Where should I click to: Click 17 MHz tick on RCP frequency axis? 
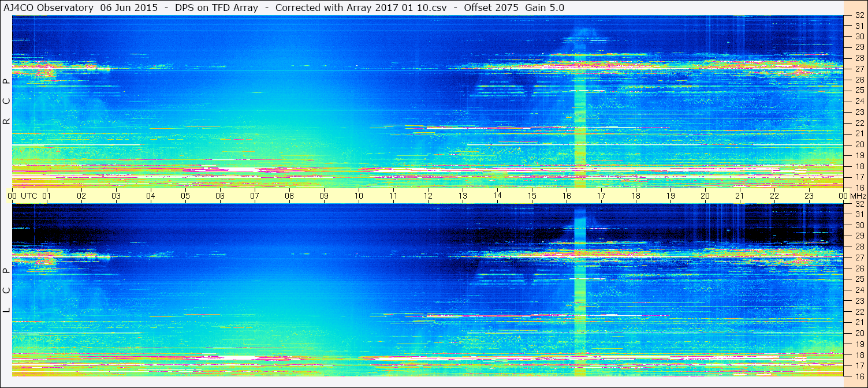pyautogui.click(x=859, y=177)
